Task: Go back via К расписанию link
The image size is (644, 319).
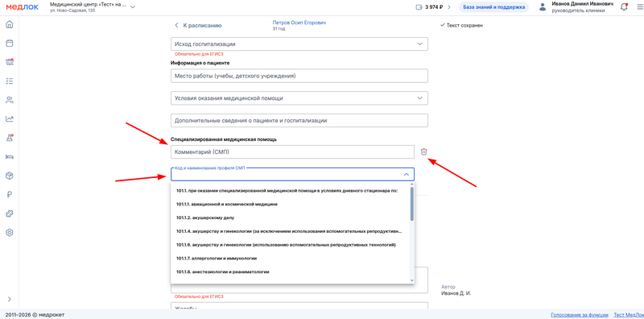Action: [198, 26]
